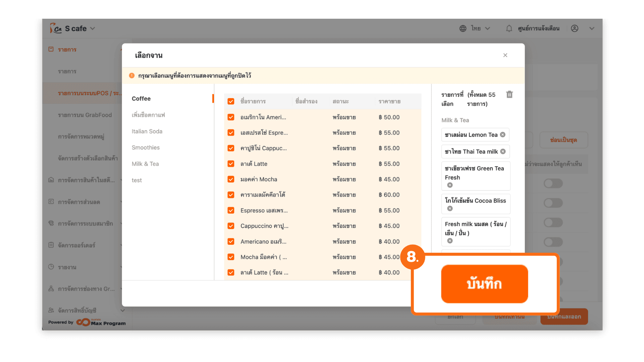Toggle the first grey switch on right

pyautogui.click(x=553, y=183)
